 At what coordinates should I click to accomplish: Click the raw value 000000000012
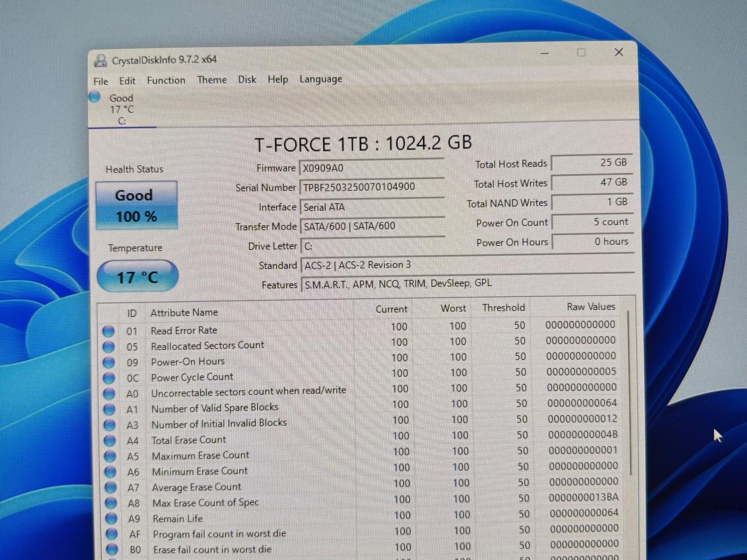point(582,419)
